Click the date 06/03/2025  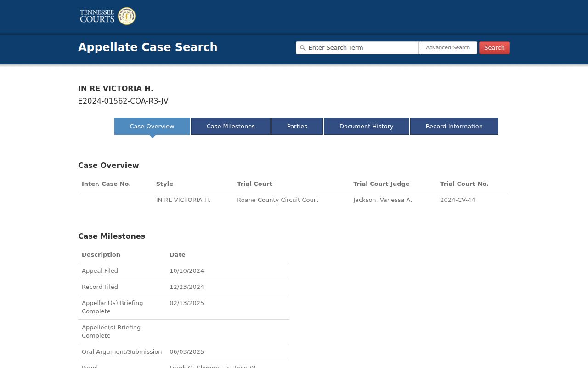(187, 352)
